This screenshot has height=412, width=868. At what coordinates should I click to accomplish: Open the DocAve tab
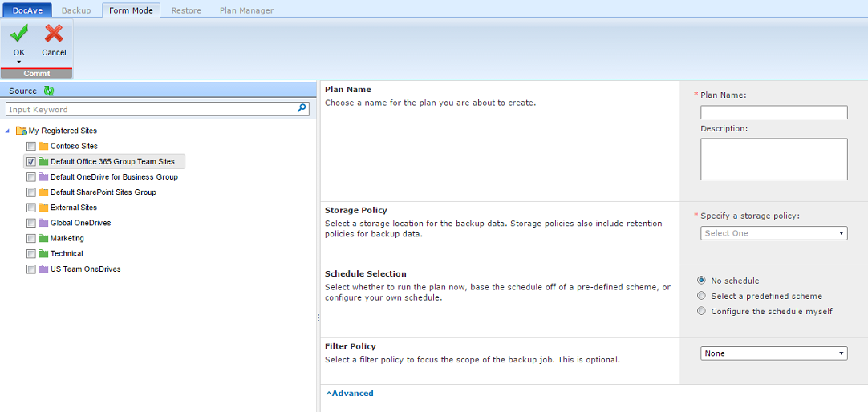tap(28, 10)
